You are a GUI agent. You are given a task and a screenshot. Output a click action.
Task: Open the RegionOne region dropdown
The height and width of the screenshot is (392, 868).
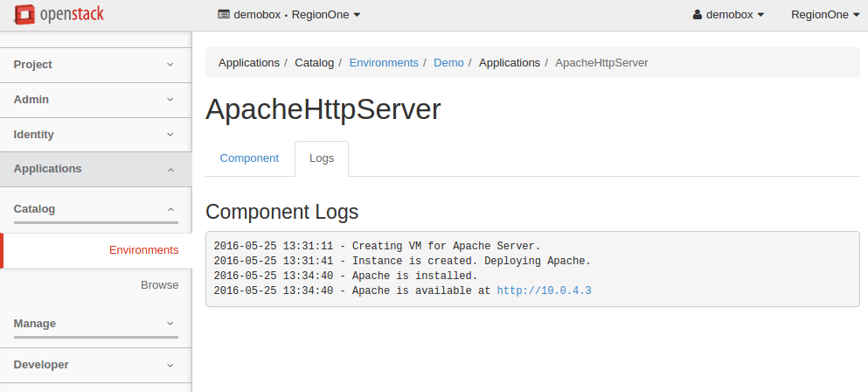824,15
